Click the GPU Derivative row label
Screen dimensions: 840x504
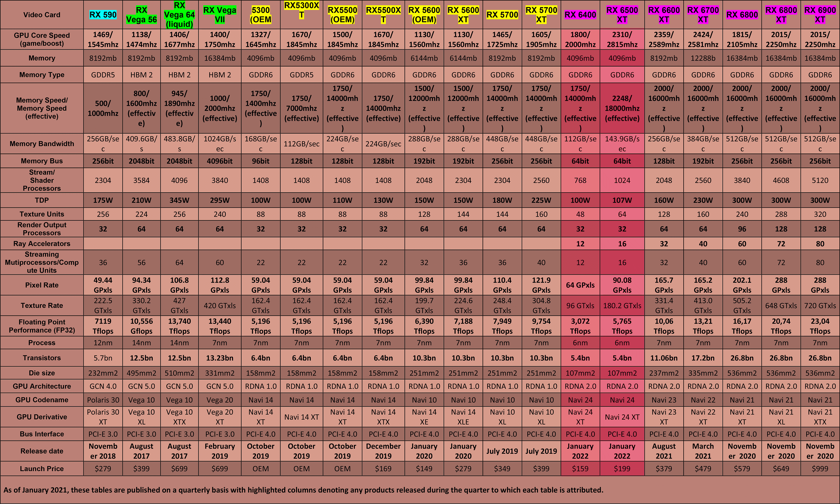click(42, 417)
